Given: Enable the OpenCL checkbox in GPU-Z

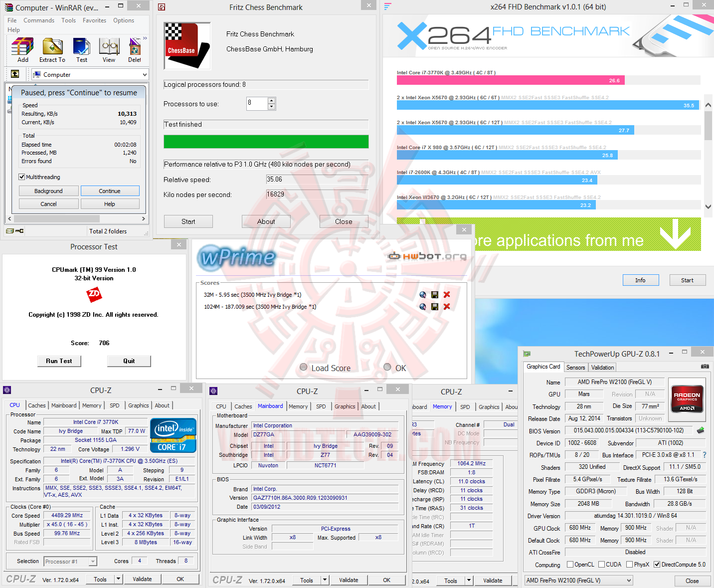Looking at the screenshot, I should pyautogui.click(x=570, y=564).
